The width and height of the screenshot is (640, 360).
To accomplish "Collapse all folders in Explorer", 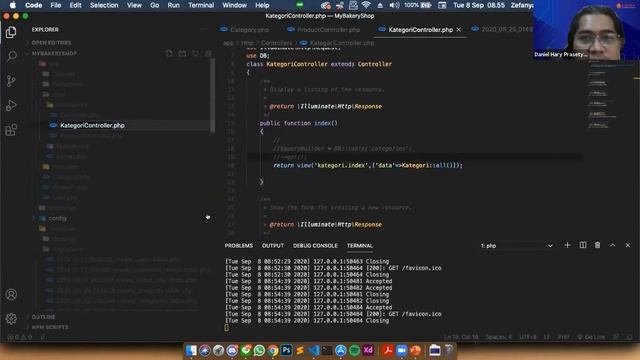I will (208, 53).
